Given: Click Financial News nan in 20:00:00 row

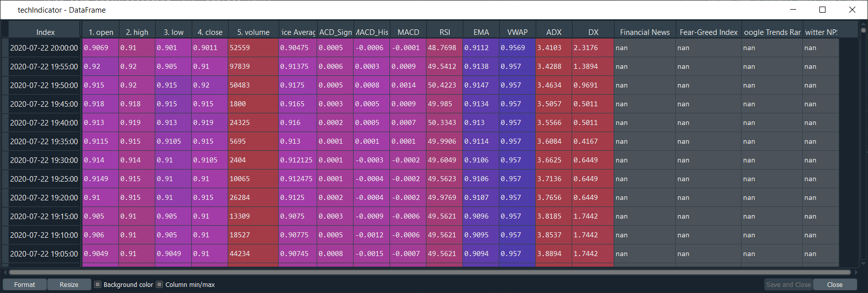Looking at the screenshot, I should click(645, 48).
